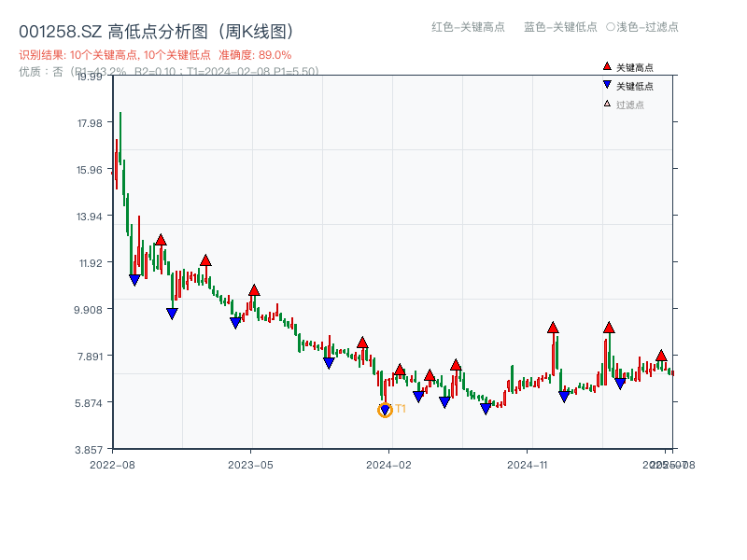Click the rightmost red key-high marker near 2025
Image resolution: width=747 pixels, height=560 pixels.
click(660, 355)
